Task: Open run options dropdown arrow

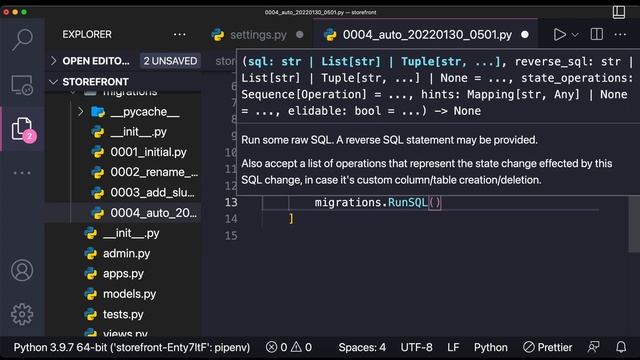Action: pos(575,35)
